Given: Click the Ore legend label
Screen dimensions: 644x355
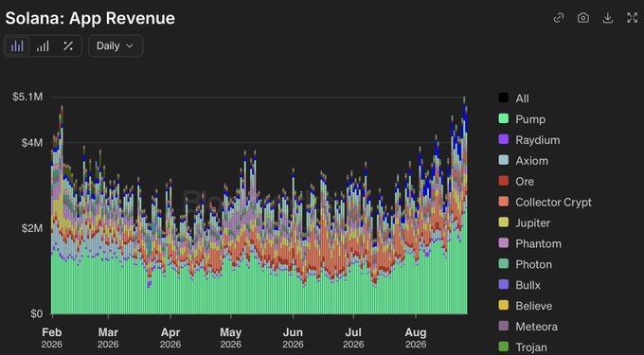Looking at the screenshot, I should 525,182.
